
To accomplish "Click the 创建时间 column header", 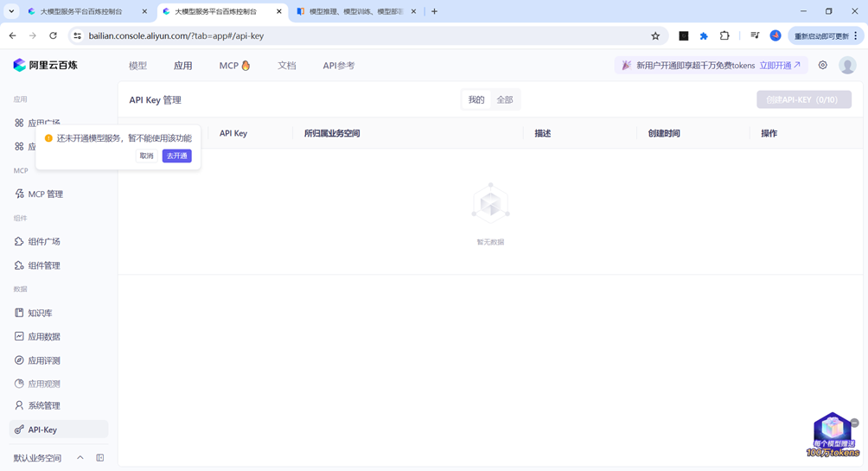I will tap(664, 133).
